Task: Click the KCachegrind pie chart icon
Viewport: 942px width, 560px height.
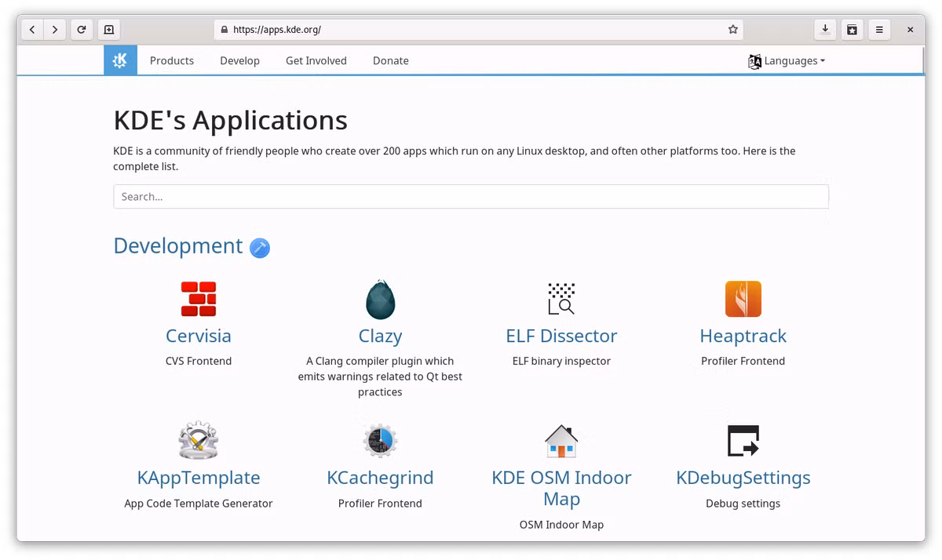Action: 380,441
